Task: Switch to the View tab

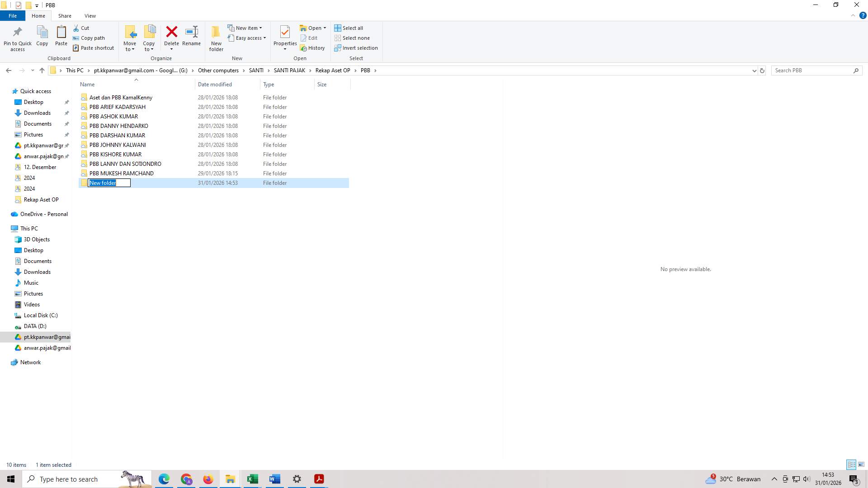Action: point(90,15)
